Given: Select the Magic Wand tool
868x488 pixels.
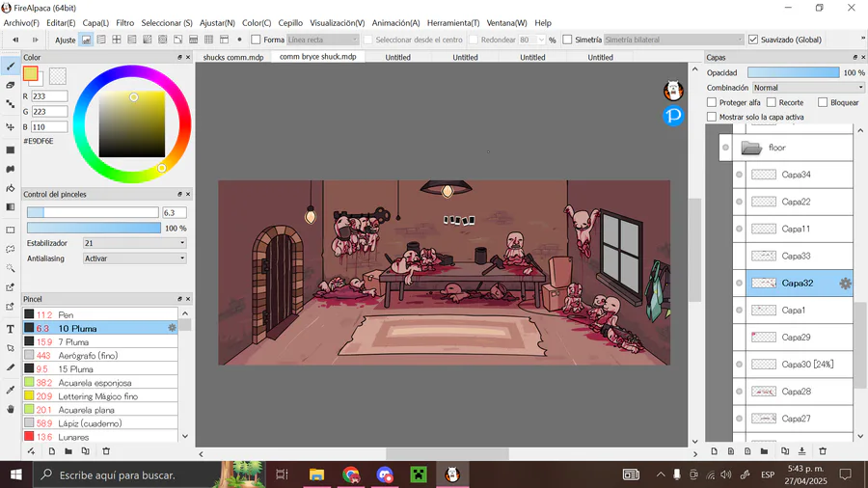Looking at the screenshot, I should coord(10,268).
